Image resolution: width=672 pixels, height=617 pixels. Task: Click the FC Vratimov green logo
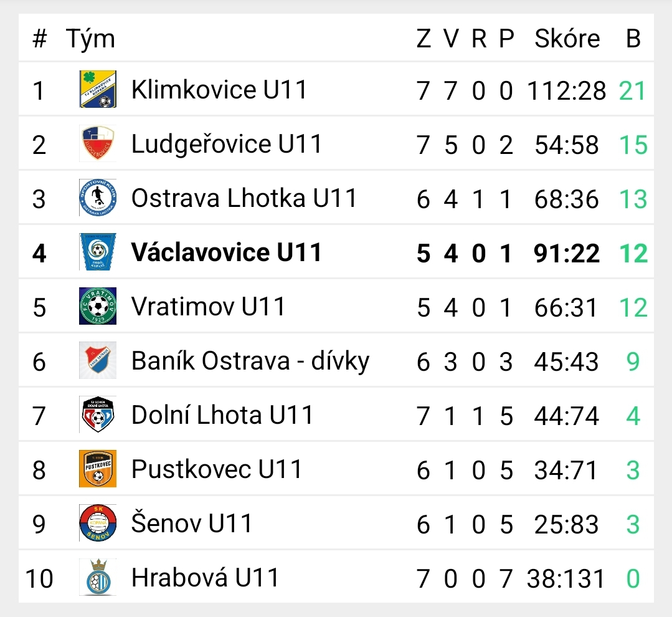point(98,306)
